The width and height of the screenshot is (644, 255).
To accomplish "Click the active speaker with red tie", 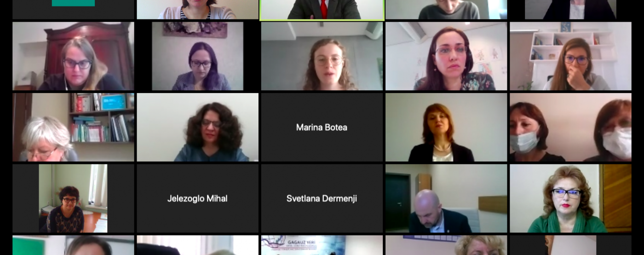I will pos(322,10).
